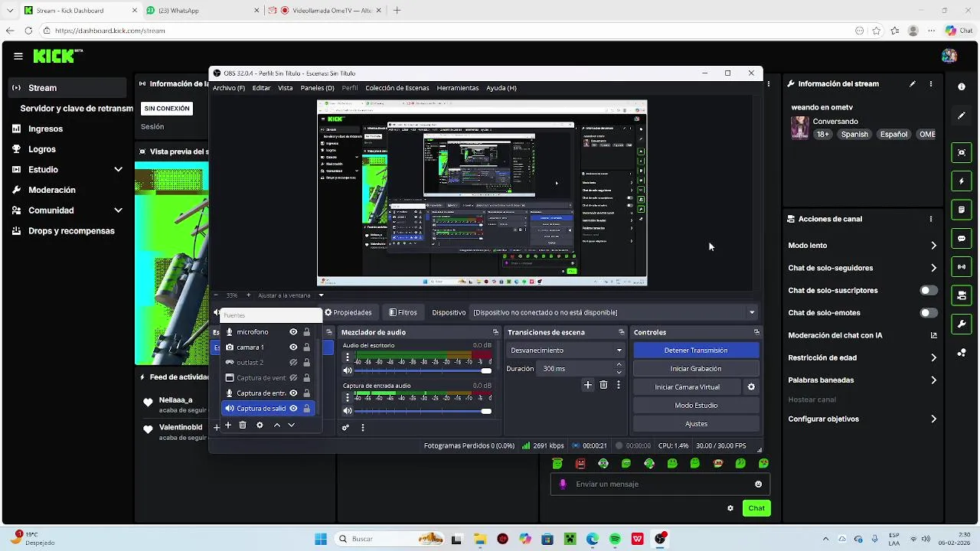Open Colección de Escenas menu
The width and height of the screenshot is (980, 551).
pyautogui.click(x=397, y=88)
